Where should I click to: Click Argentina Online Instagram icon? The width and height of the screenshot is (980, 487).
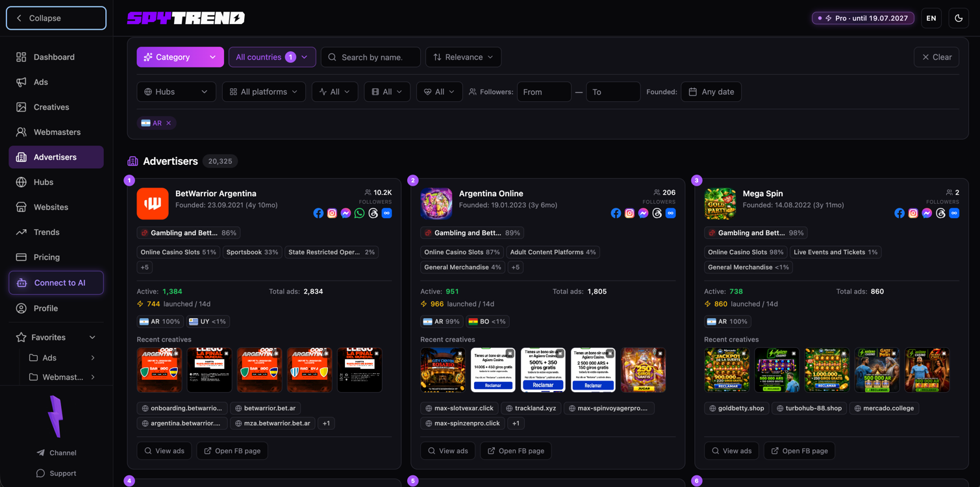click(629, 213)
